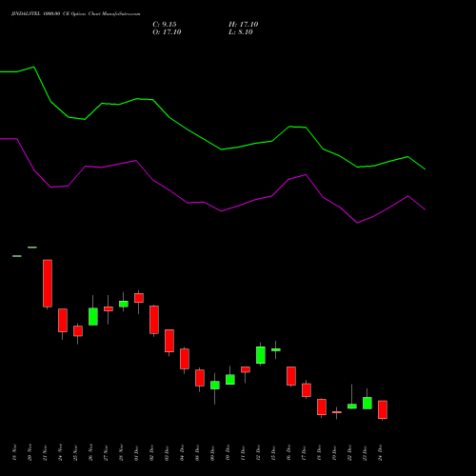Click the thin green candlestick for 15 Dec
Viewport: 476px width, 476px height.
click(x=276, y=349)
